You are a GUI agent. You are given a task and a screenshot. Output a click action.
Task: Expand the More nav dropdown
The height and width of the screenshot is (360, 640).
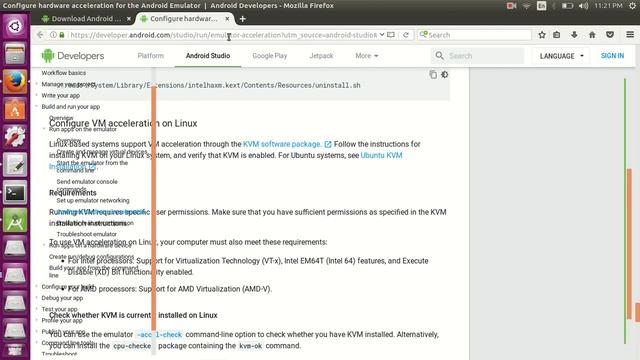(367, 56)
